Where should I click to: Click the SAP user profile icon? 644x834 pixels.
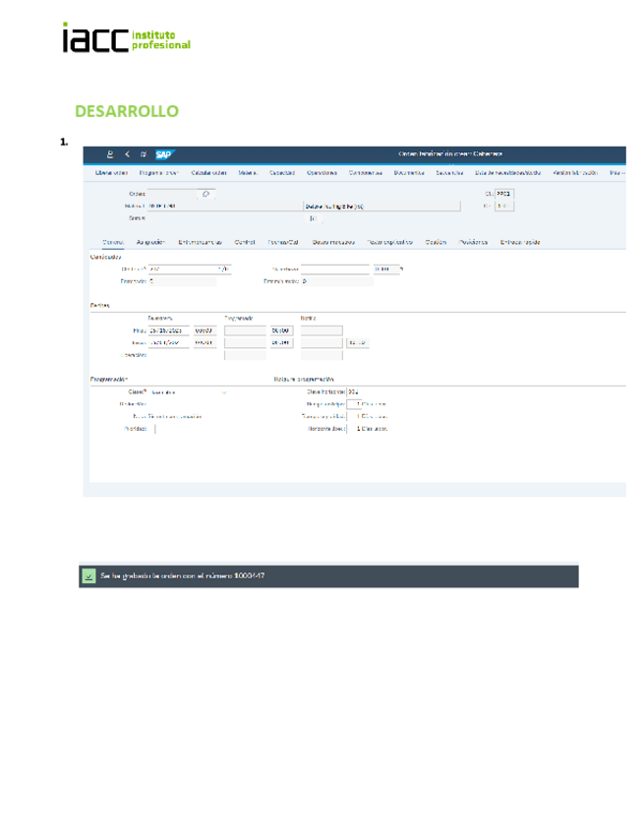click(110, 154)
